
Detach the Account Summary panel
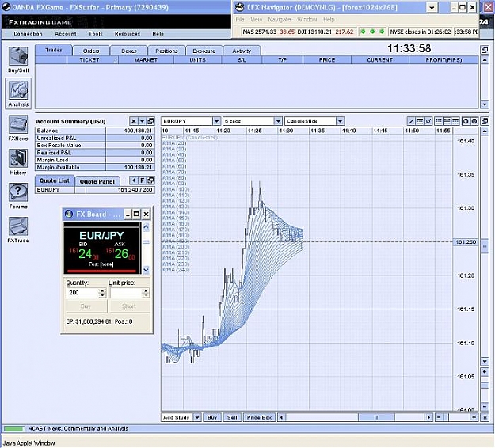(x=150, y=121)
